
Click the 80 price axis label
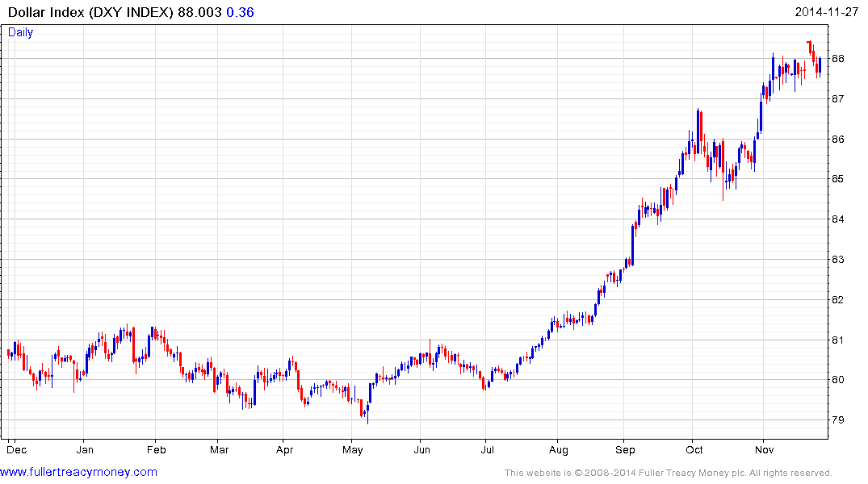pyautogui.click(x=838, y=380)
